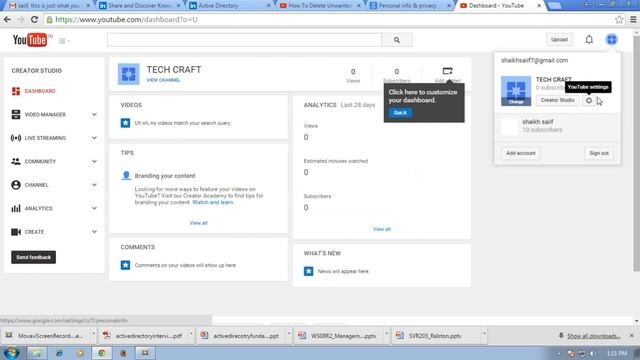The height and width of the screenshot is (360, 640).
Task: Open Chrome from the taskbar
Action: (x=102, y=353)
